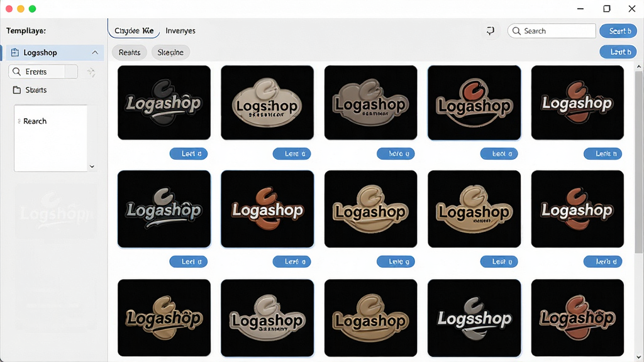Open the gold italic Logashôp thumbnail
The width and height of the screenshot is (644, 362).
click(164, 317)
